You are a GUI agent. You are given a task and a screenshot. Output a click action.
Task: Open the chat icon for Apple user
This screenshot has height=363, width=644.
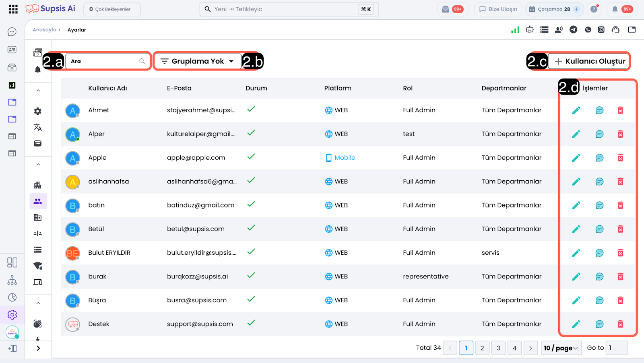(599, 158)
